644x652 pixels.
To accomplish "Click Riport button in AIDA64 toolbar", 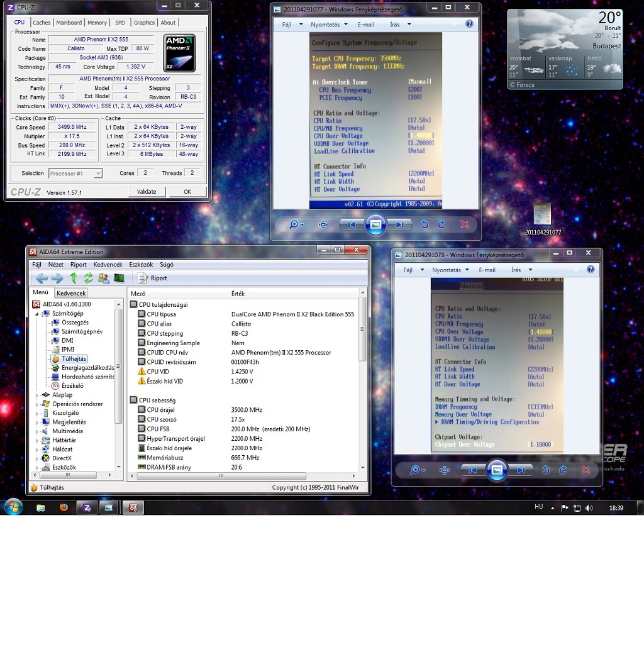I will 153,278.
